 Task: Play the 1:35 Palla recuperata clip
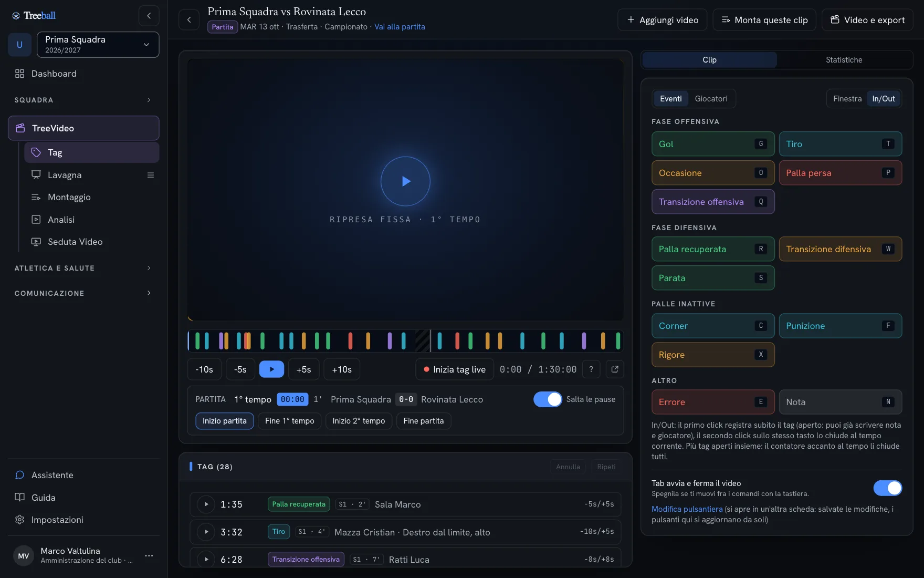tap(206, 504)
